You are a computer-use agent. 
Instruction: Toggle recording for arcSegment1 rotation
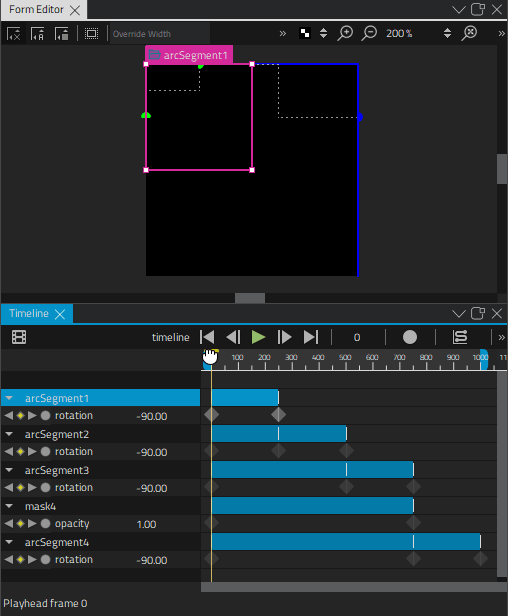[x=46, y=415]
